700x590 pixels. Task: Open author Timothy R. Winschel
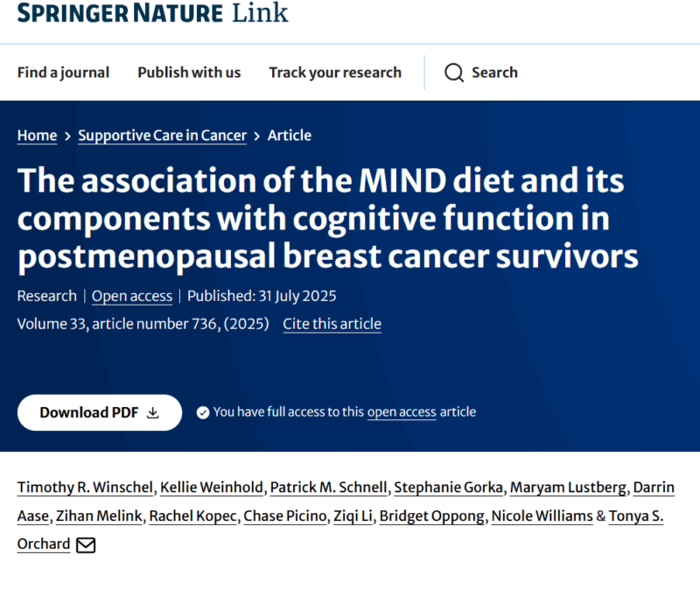coord(85,488)
